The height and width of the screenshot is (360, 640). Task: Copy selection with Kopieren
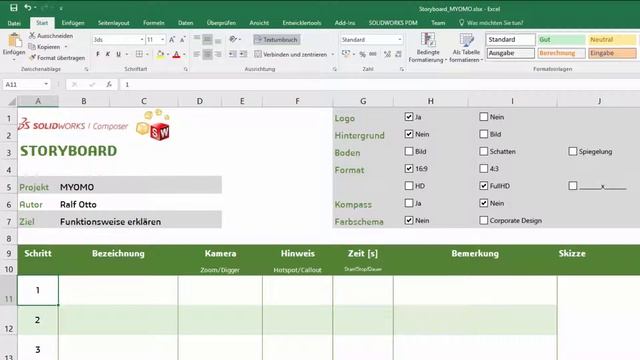point(45,47)
